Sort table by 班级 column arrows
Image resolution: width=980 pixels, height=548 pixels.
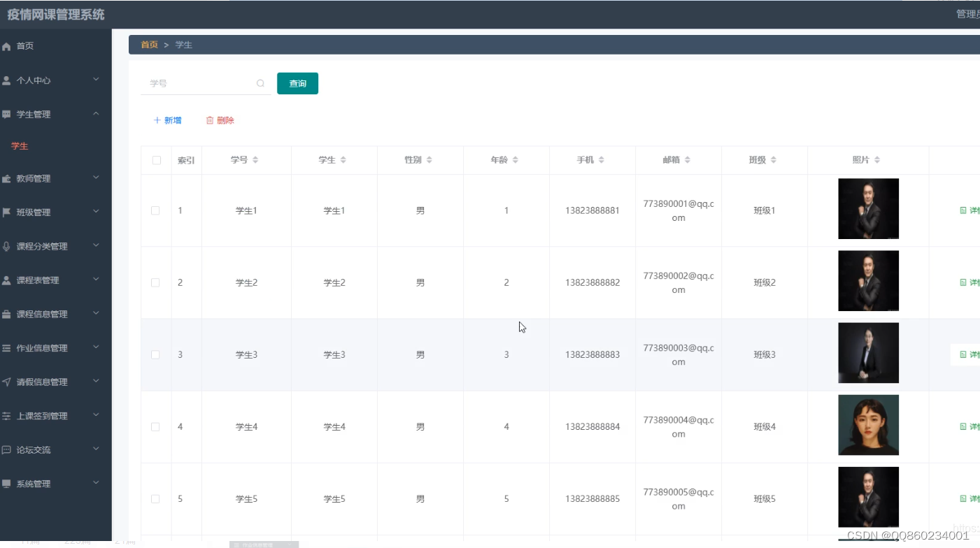[x=773, y=160]
